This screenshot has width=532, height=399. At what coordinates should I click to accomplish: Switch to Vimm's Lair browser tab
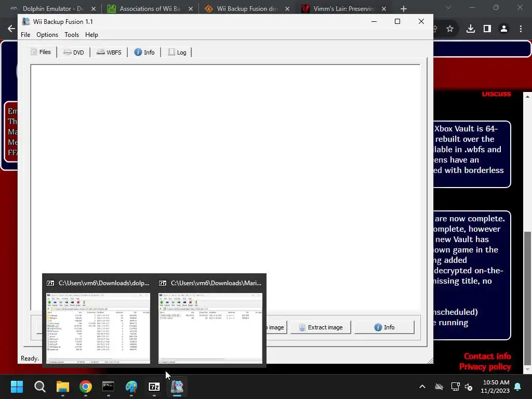[343, 9]
